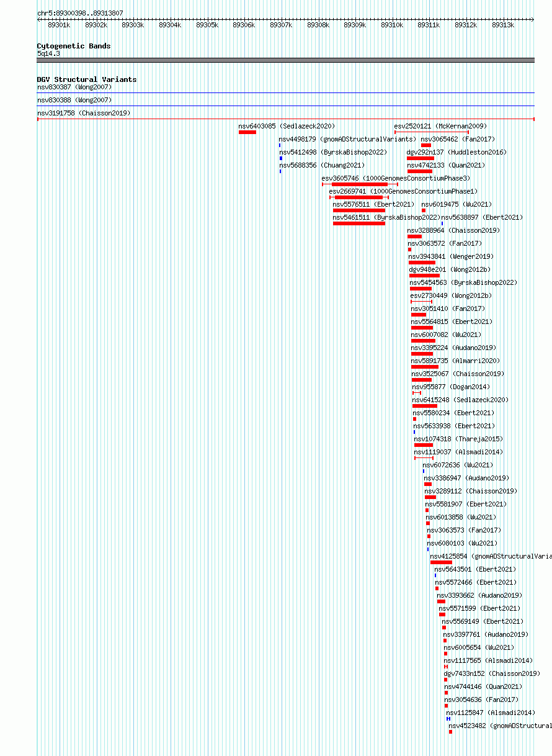Open nsv1125847 (Alsmadi2014) variant
552x756 pixels.
[491, 713]
